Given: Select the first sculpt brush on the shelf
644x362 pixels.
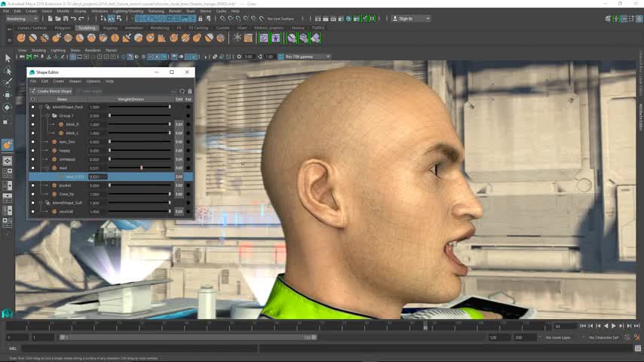Looking at the screenshot, I should (x=21, y=38).
